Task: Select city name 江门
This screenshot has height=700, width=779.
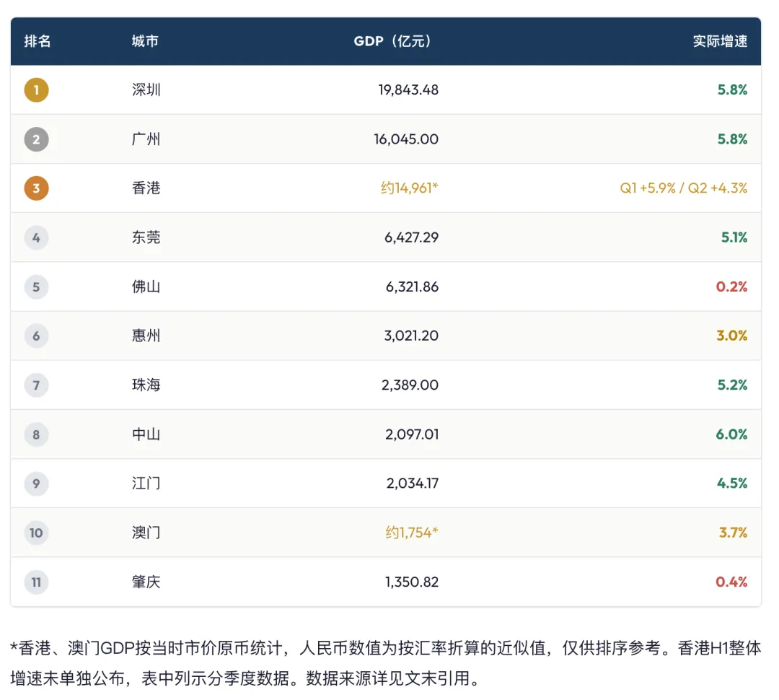Action: point(146,484)
